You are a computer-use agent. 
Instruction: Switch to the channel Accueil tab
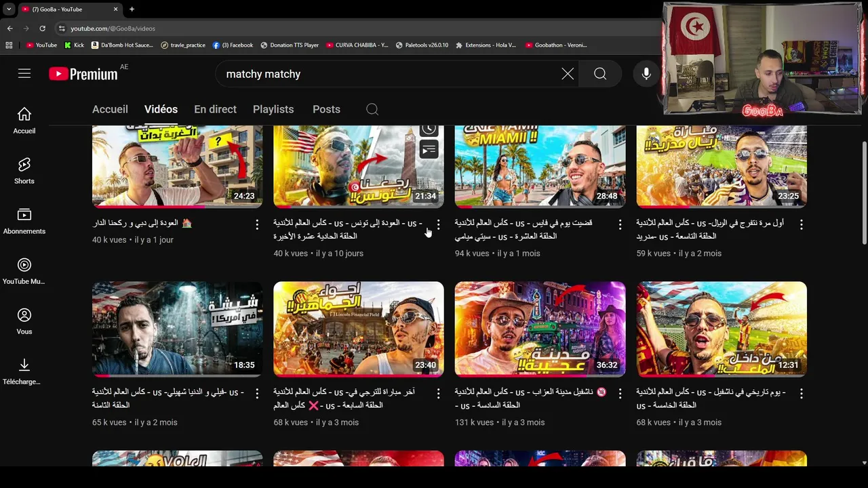click(x=110, y=109)
